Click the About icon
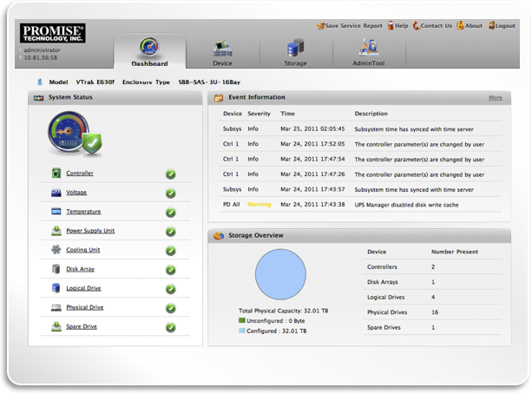This screenshot has height=394, width=532. click(461, 25)
